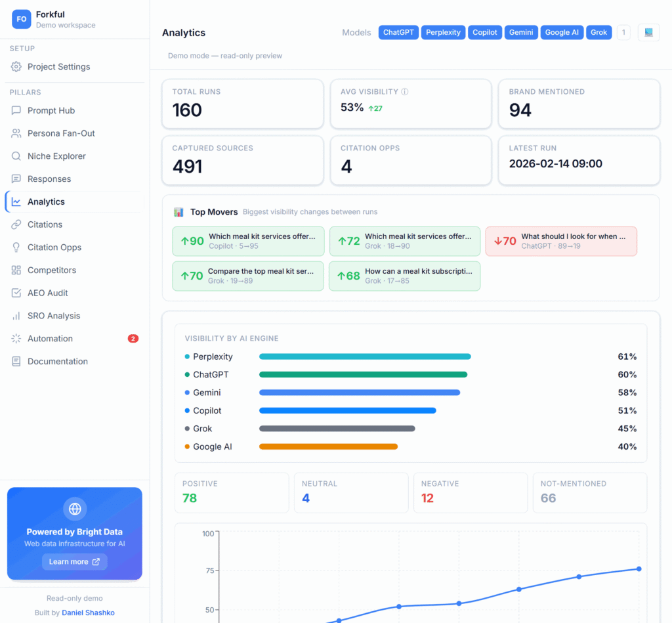The image size is (672, 623).
Task: Click the Captured Sources 491 card
Action: pos(243,160)
